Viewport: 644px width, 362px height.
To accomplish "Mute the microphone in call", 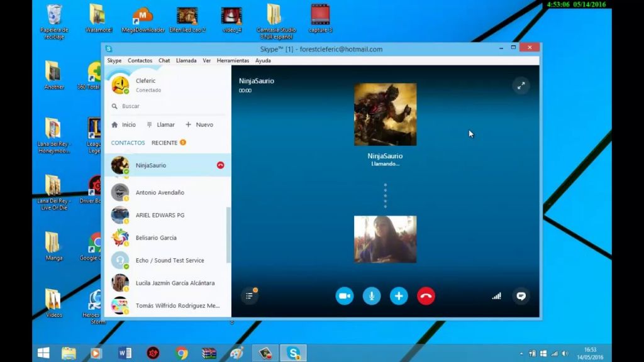I will point(372,296).
